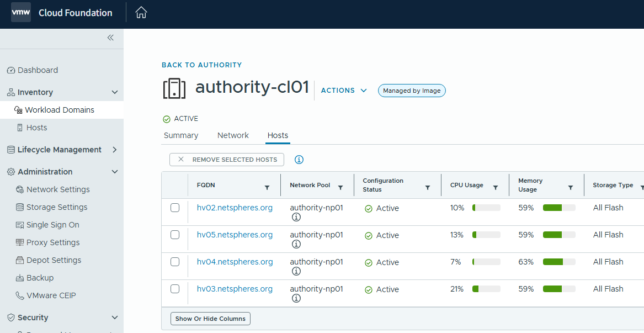
Task: Click the Lifecycle Management database icon
Action: coord(11,150)
